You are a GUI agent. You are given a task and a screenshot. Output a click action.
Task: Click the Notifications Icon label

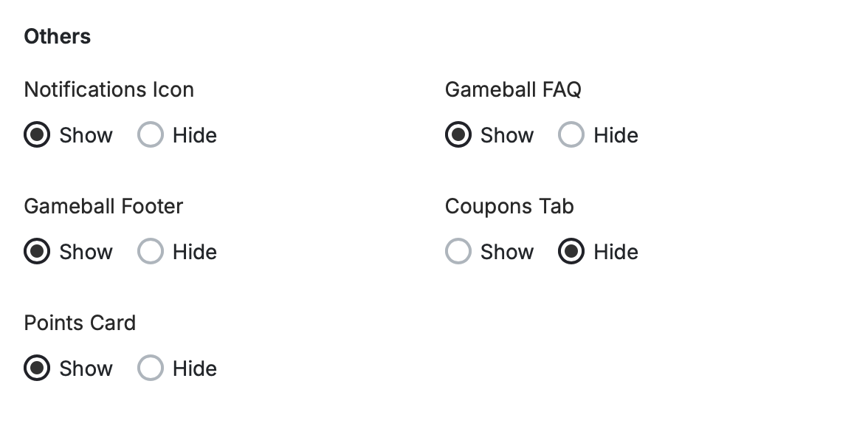(x=108, y=89)
